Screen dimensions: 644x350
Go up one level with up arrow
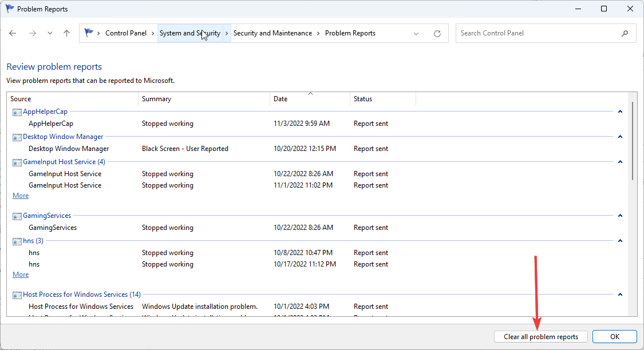click(66, 33)
